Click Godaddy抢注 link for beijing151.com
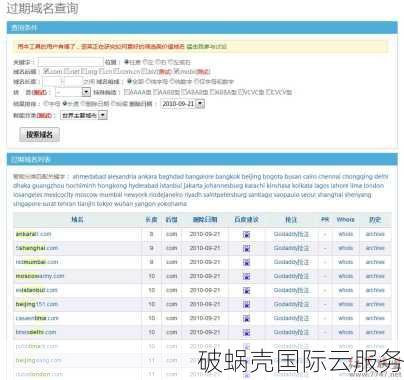The height and width of the screenshot is (380, 404). coord(291,304)
